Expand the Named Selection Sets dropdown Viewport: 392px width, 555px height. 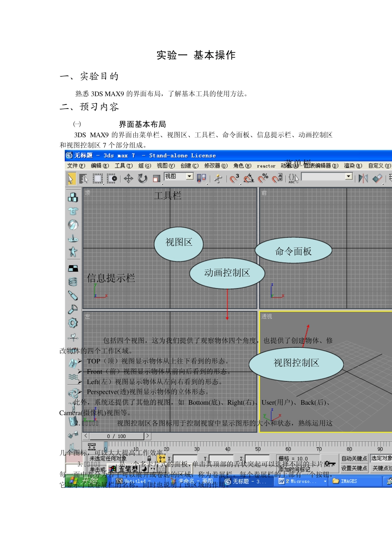tap(349, 176)
